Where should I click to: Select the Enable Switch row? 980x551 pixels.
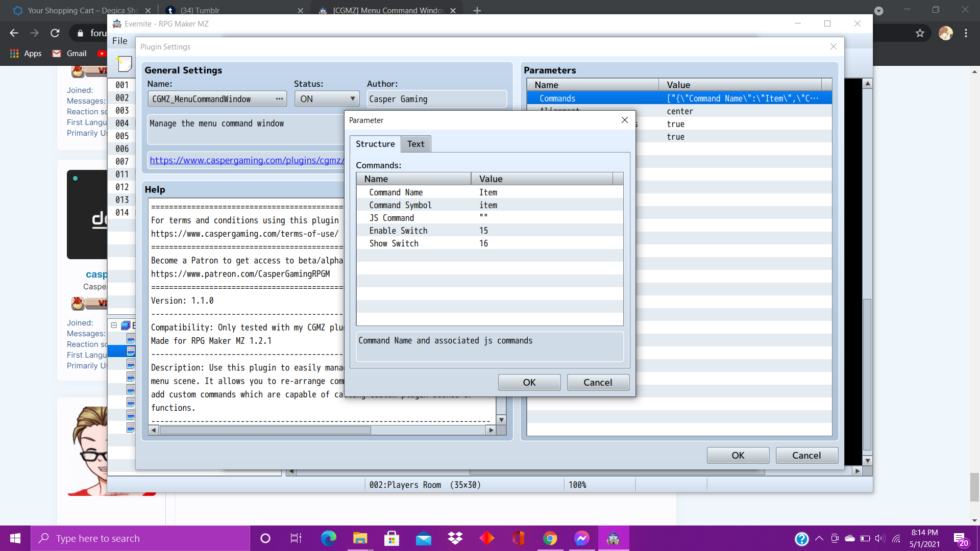tap(489, 231)
